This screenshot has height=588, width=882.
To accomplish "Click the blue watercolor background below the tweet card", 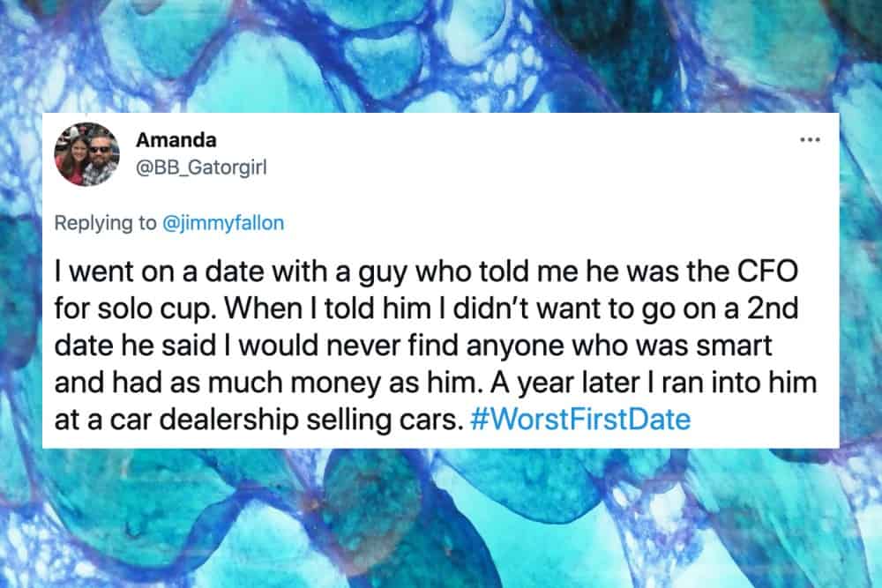I will [x=441, y=520].
